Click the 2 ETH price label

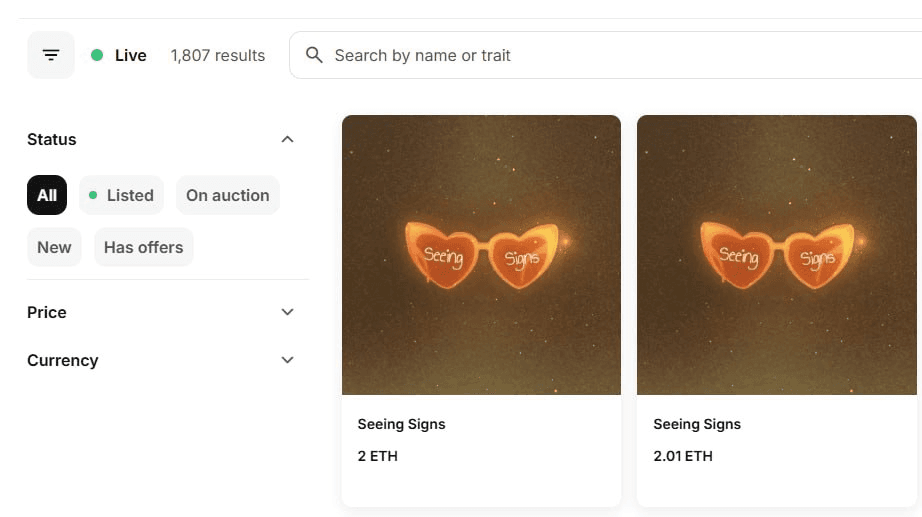coord(378,456)
